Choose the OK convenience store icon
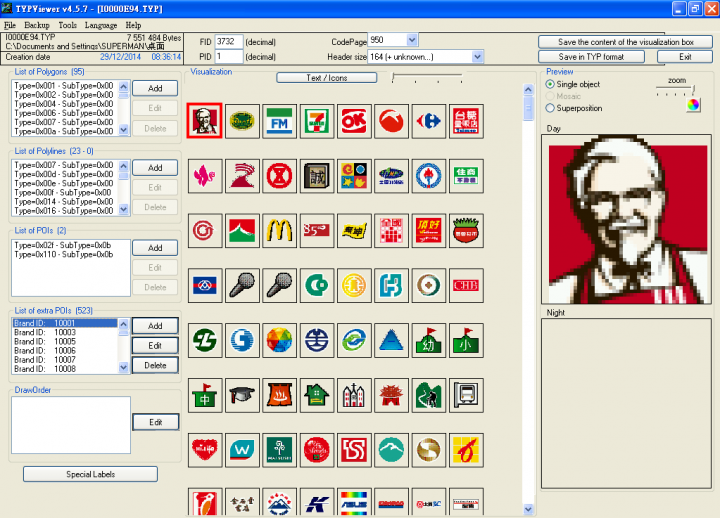 click(354, 121)
